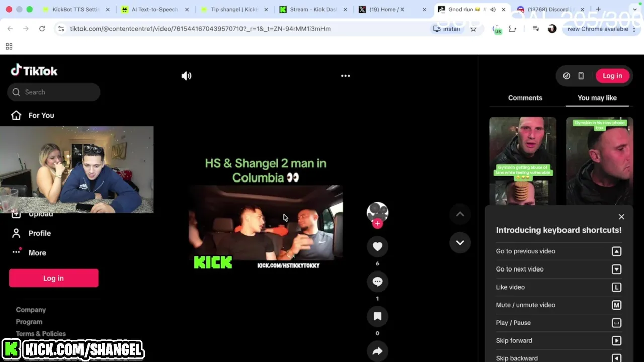Mute the TikTok video sound icon
Viewport: 644px width, 362px height.
point(186,76)
